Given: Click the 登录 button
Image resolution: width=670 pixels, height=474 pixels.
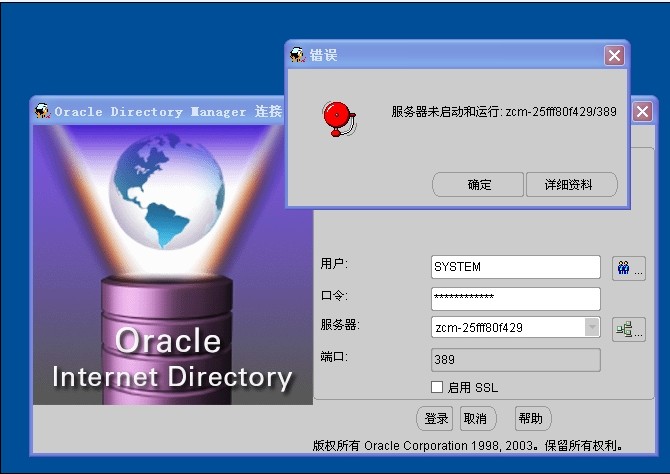Looking at the screenshot, I should coord(435,418).
